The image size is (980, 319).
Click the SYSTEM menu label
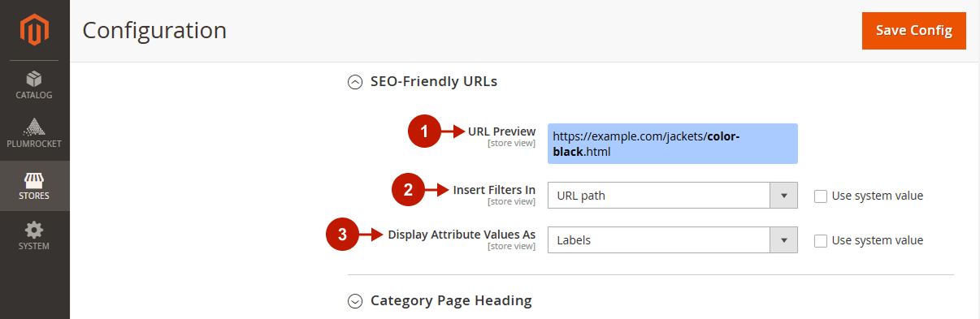(34, 246)
